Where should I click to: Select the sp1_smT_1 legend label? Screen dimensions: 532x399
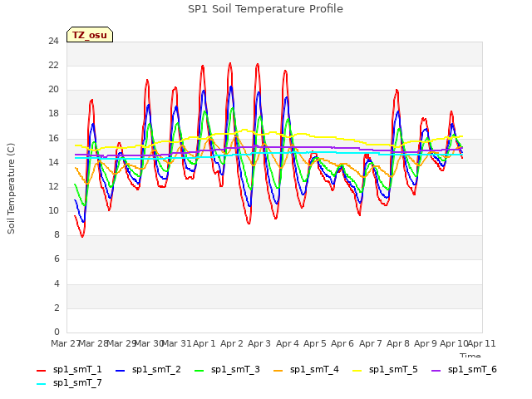pyautogui.click(x=77, y=369)
